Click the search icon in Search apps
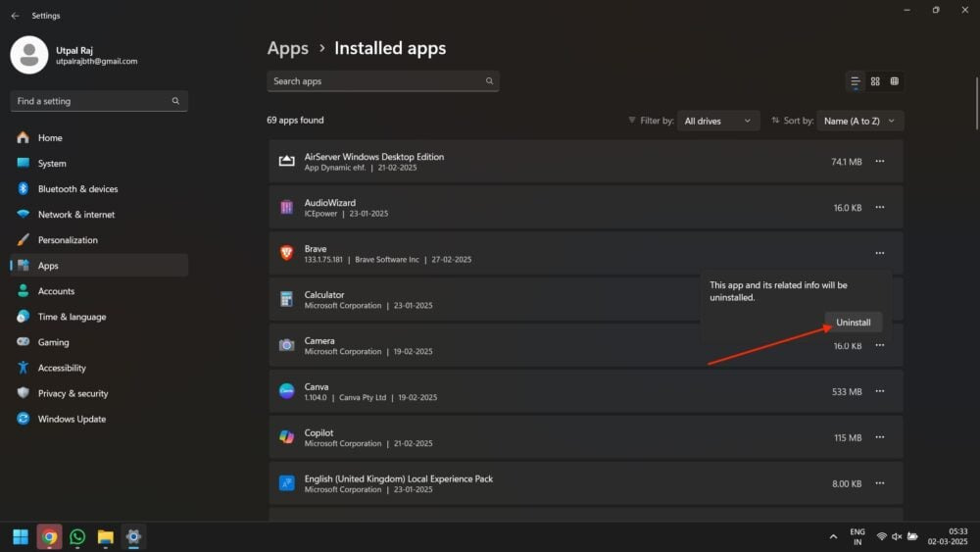980x552 pixels. coord(489,81)
